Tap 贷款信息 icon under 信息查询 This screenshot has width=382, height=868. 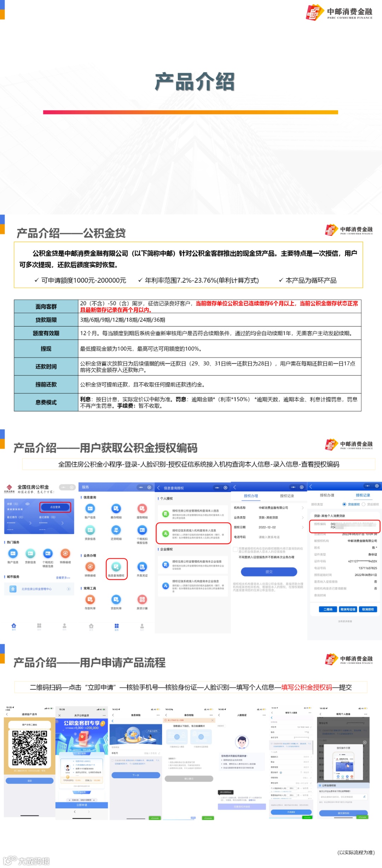coord(90,530)
